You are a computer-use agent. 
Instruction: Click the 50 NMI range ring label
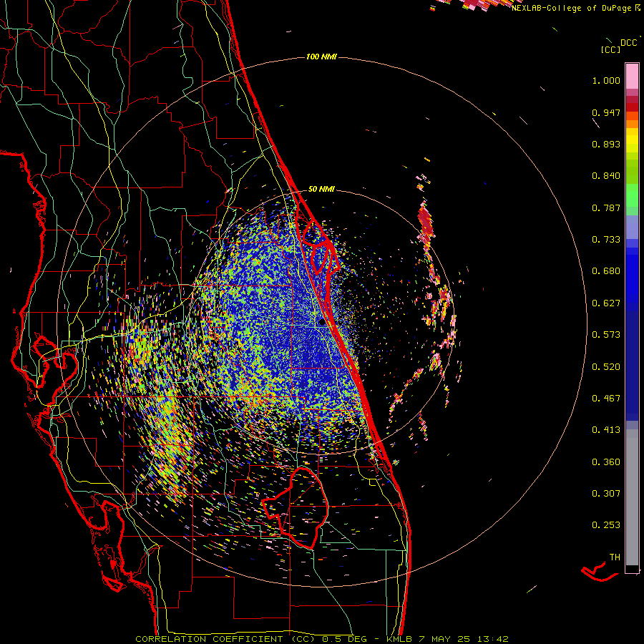(321, 189)
